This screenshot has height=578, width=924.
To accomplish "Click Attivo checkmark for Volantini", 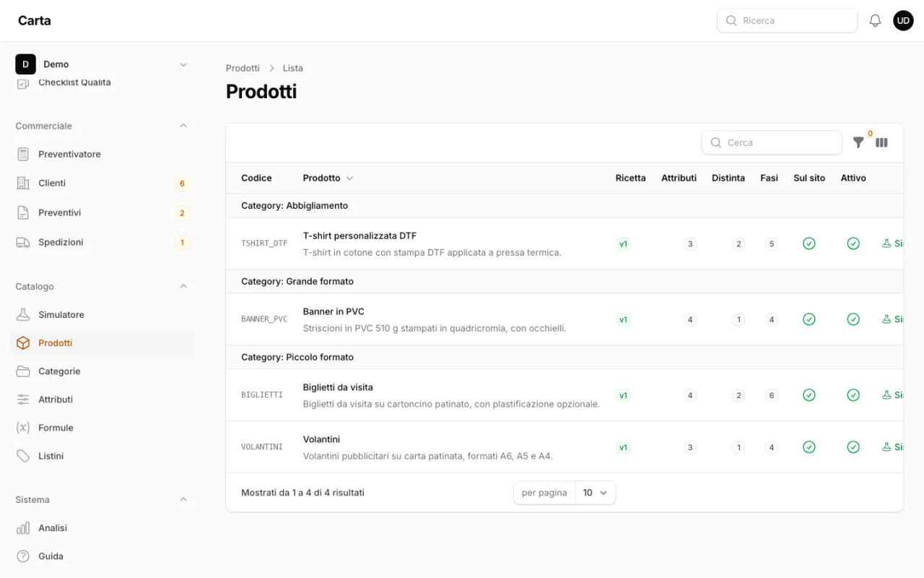I will coord(853,447).
